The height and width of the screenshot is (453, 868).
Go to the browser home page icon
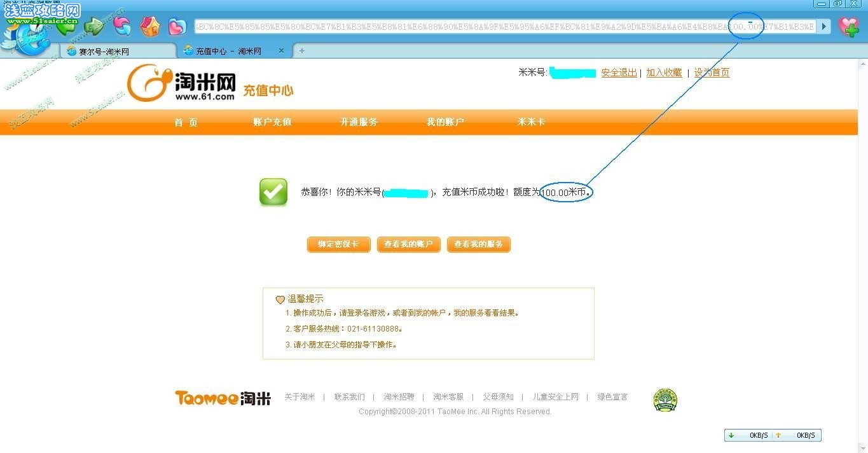pos(150,26)
